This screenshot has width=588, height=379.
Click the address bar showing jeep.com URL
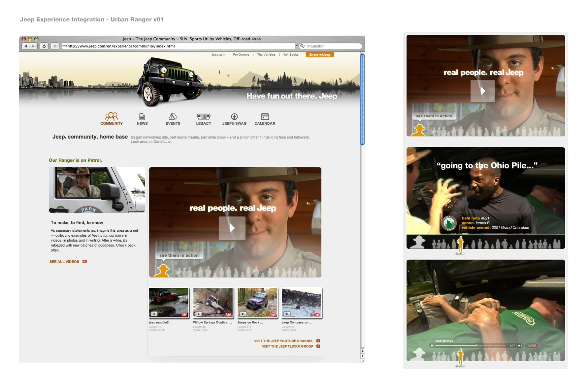pos(178,46)
